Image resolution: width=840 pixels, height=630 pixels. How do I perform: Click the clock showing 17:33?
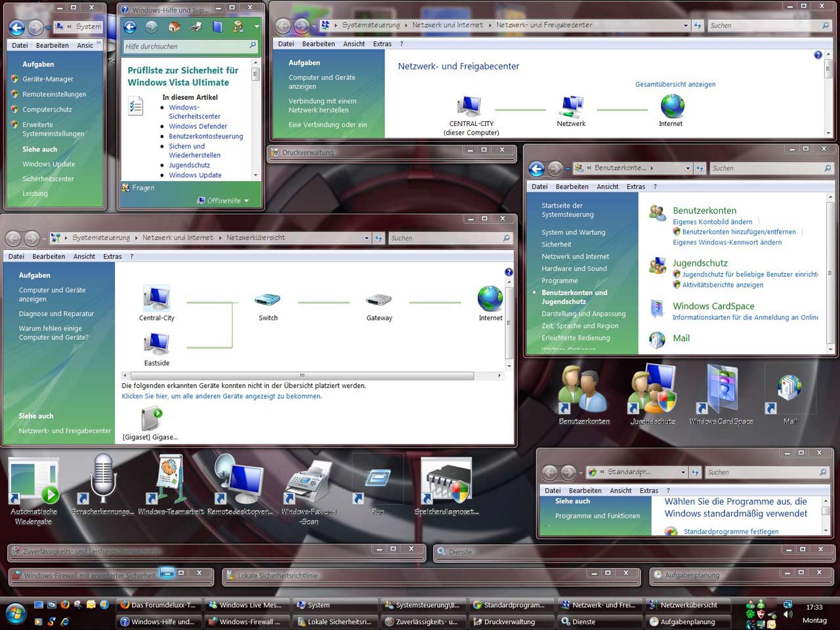click(814, 608)
